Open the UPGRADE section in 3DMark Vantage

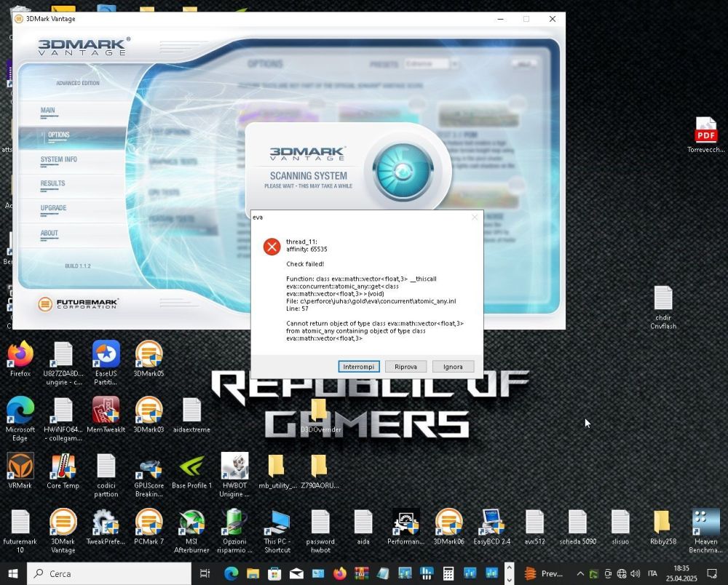coord(53,208)
